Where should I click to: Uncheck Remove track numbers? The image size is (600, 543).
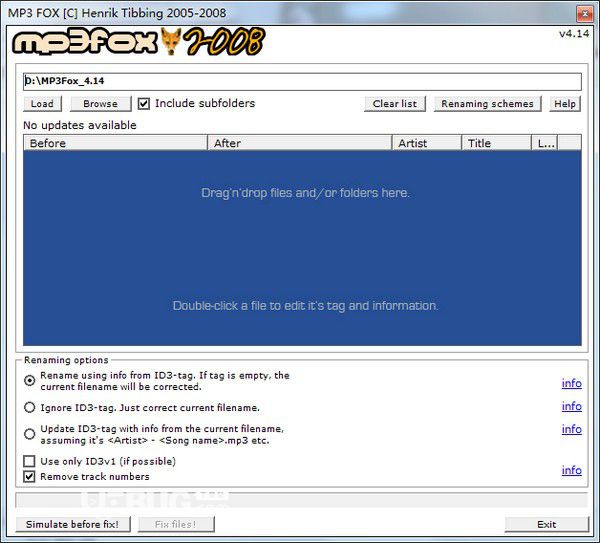tap(29, 476)
